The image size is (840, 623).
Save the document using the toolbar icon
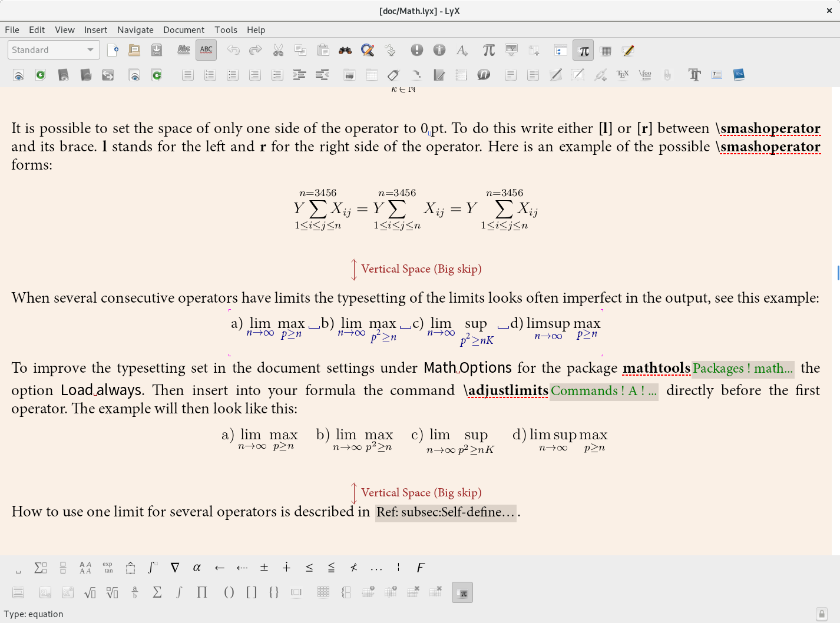157,51
